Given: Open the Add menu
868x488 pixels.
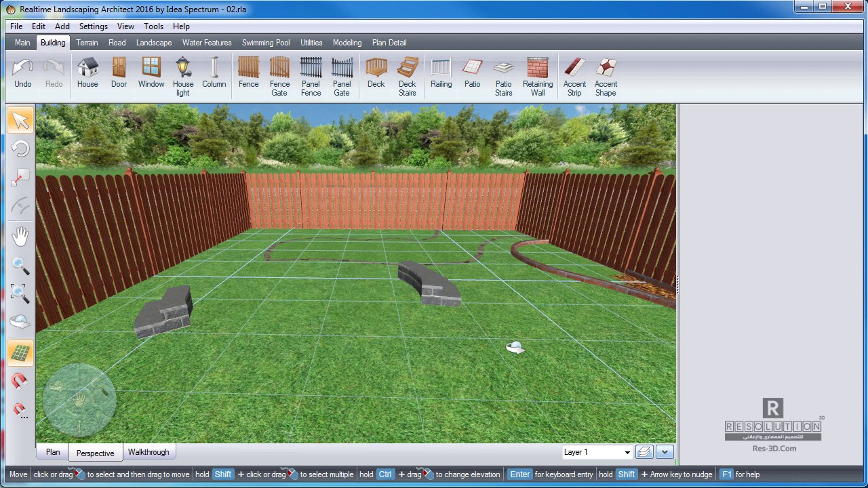Looking at the screenshot, I should pos(62,26).
